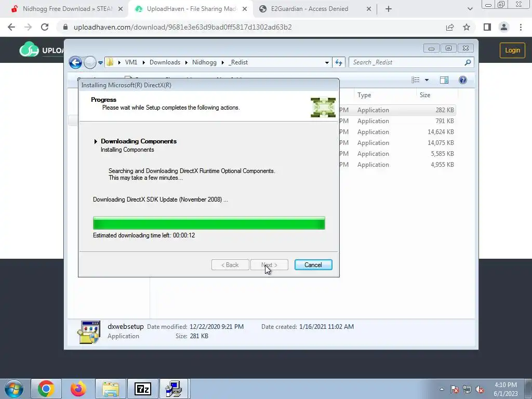
Task: Switch to E2Guardian Access Denied tab
Action: [x=315, y=9]
